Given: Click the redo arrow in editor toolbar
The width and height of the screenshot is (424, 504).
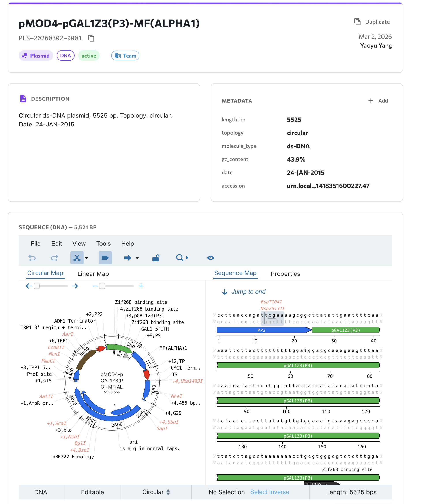Looking at the screenshot, I should [x=54, y=258].
